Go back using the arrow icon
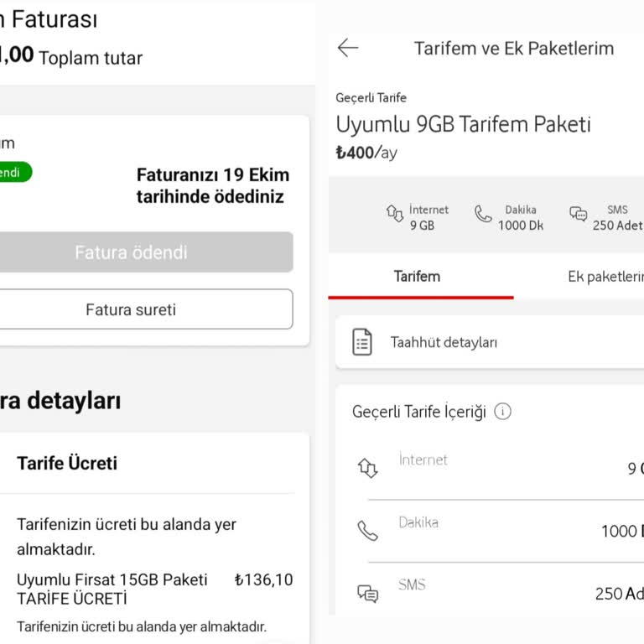 (x=347, y=48)
